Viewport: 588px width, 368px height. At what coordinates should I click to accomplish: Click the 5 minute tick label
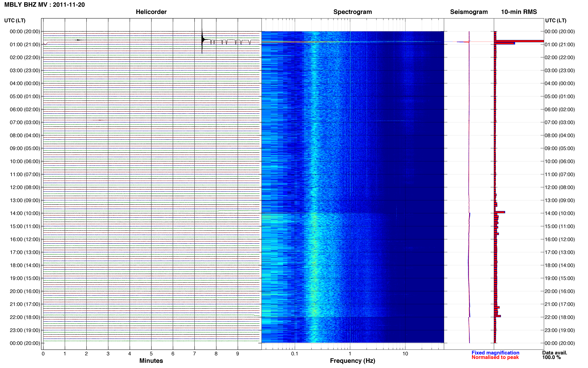(151, 354)
